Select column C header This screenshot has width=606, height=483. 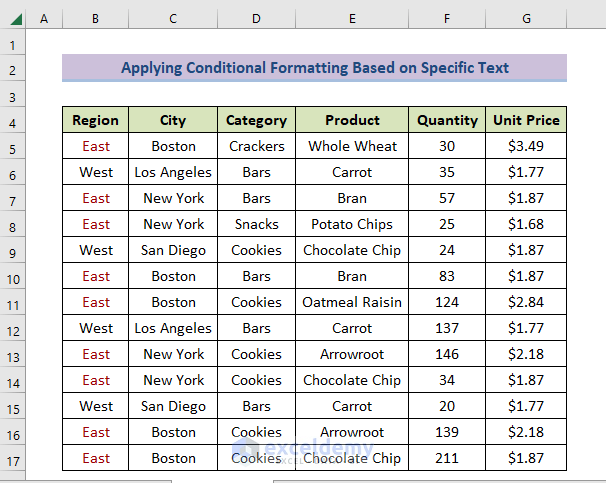[x=173, y=19]
